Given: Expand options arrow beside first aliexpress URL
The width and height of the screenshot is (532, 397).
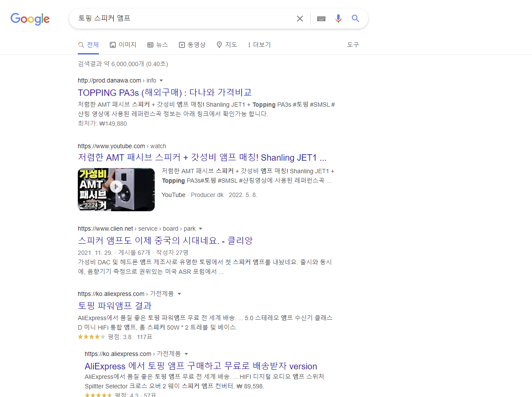Looking at the screenshot, I should pos(179,294).
